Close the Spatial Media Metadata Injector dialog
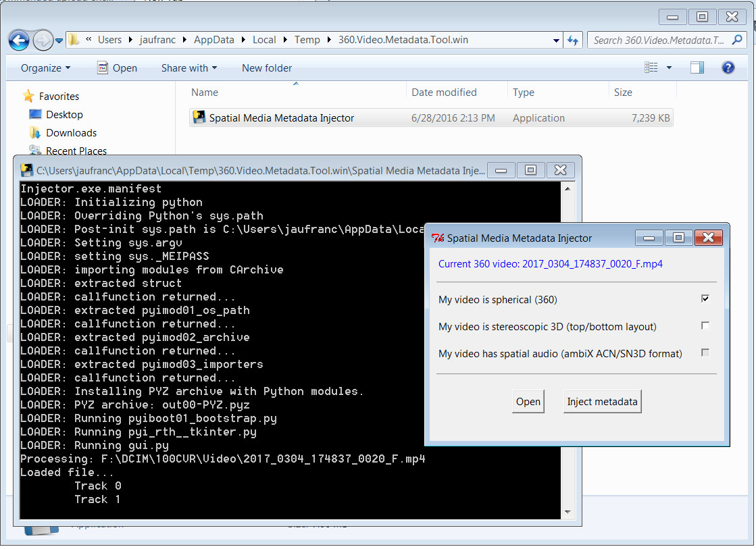The height and width of the screenshot is (549, 756). [708, 238]
